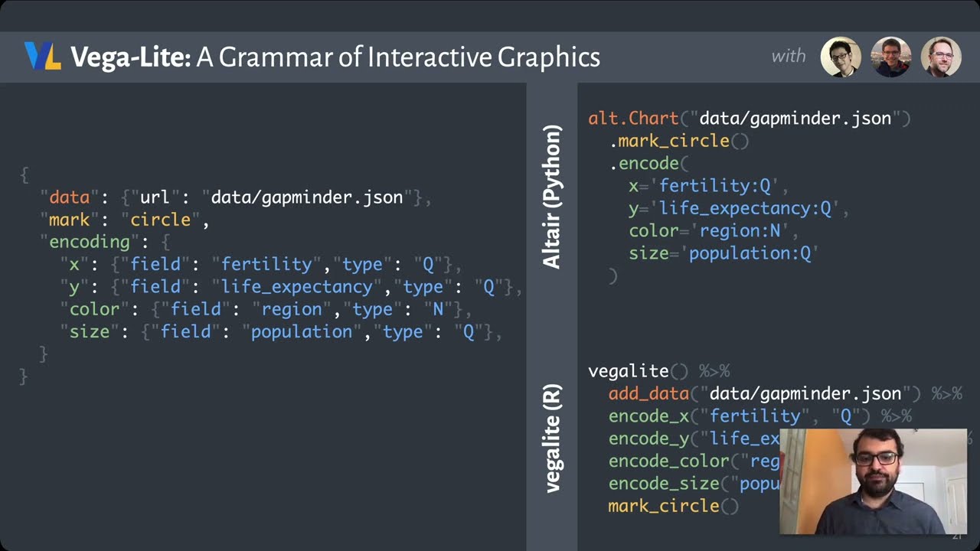
Task: Click the Vega-Lite VL logo
Action: [x=42, y=57]
